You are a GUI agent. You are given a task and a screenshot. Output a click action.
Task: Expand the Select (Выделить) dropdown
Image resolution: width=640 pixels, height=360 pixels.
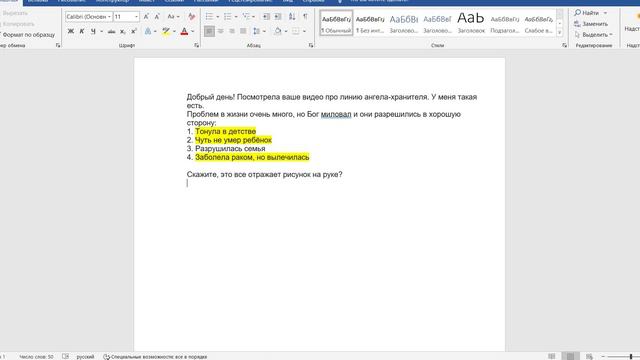point(611,35)
